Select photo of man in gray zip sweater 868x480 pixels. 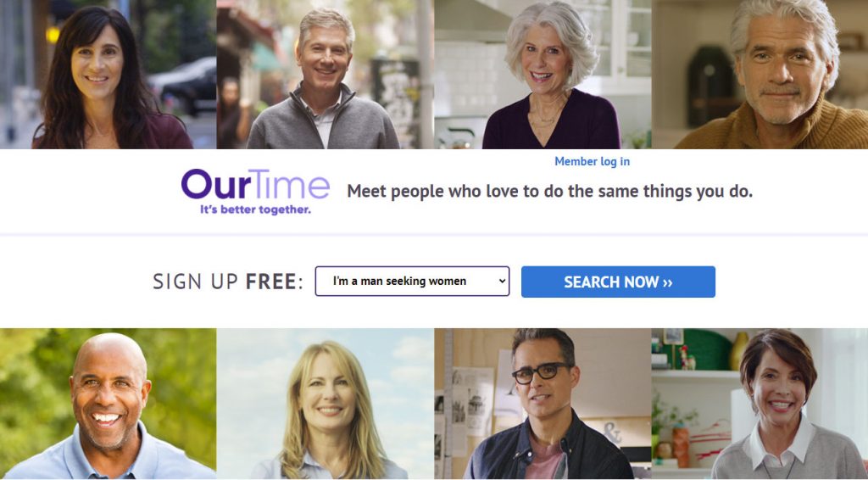(x=325, y=74)
